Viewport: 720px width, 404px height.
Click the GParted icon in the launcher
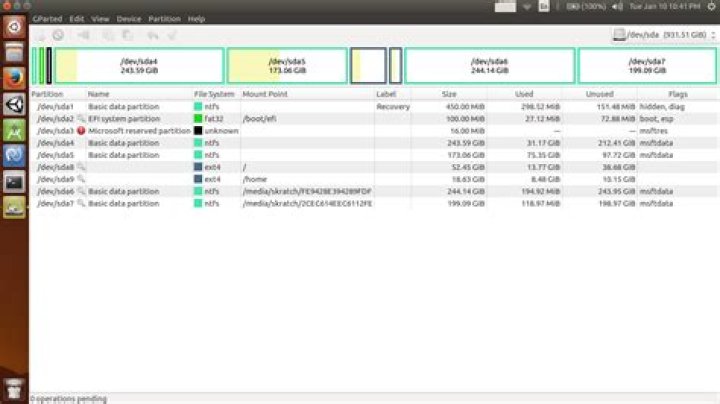pos(14,208)
